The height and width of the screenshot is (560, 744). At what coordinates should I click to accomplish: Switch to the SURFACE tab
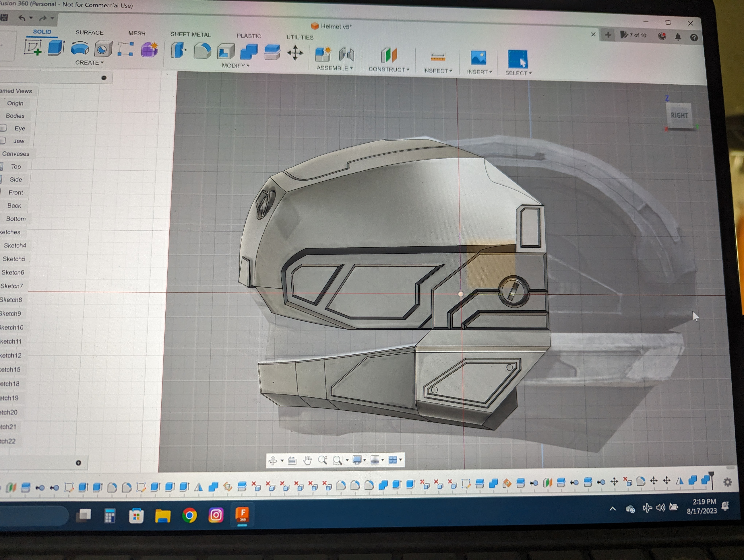click(x=90, y=33)
